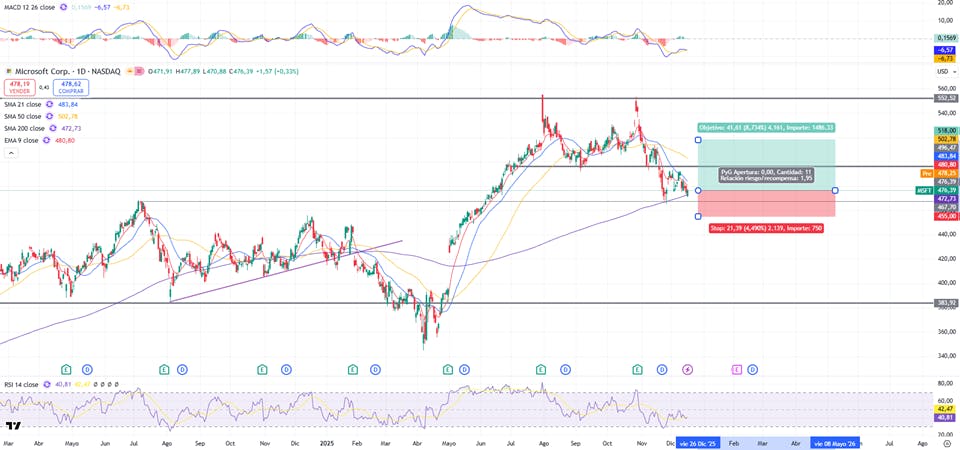The image size is (960, 450).
Task: Click the 518,00 target price label
Action: tap(946, 130)
